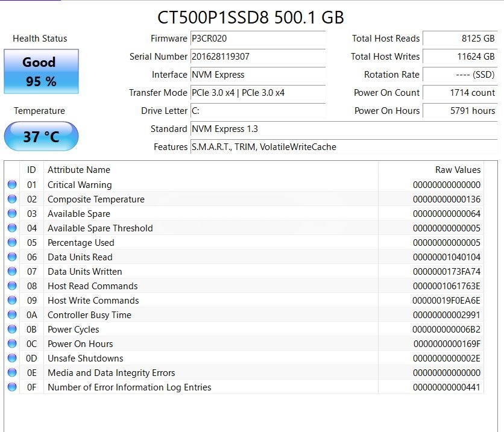Screen dimensions: 504x432
Task: Select the Media and Data Integrity Errors name
Action: click(x=111, y=373)
